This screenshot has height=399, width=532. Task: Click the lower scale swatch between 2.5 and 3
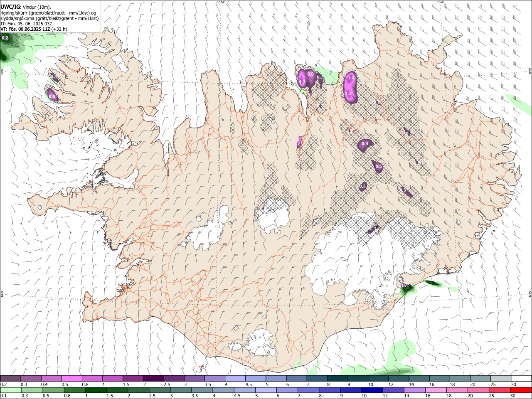tap(159, 390)
